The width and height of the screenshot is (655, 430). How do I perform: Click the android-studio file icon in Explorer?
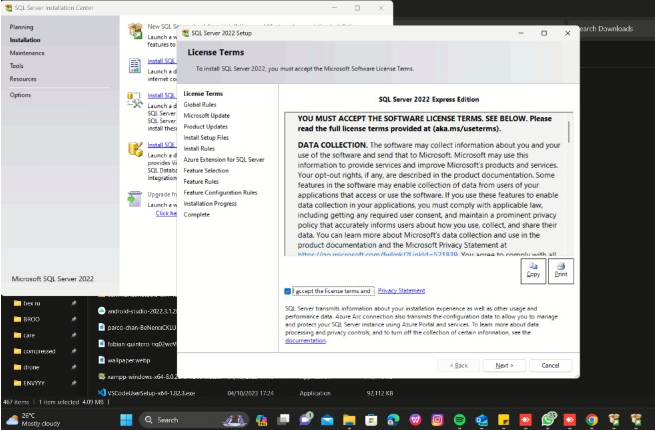click(x=101, y=310)
